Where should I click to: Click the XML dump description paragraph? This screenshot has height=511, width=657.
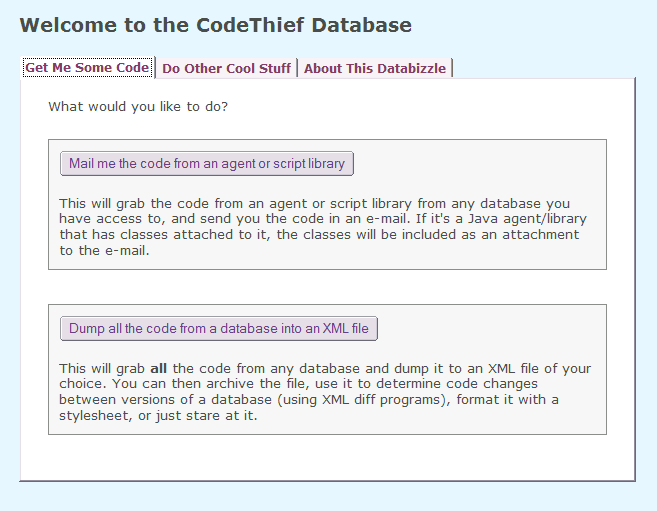click(x=320, y=392)
